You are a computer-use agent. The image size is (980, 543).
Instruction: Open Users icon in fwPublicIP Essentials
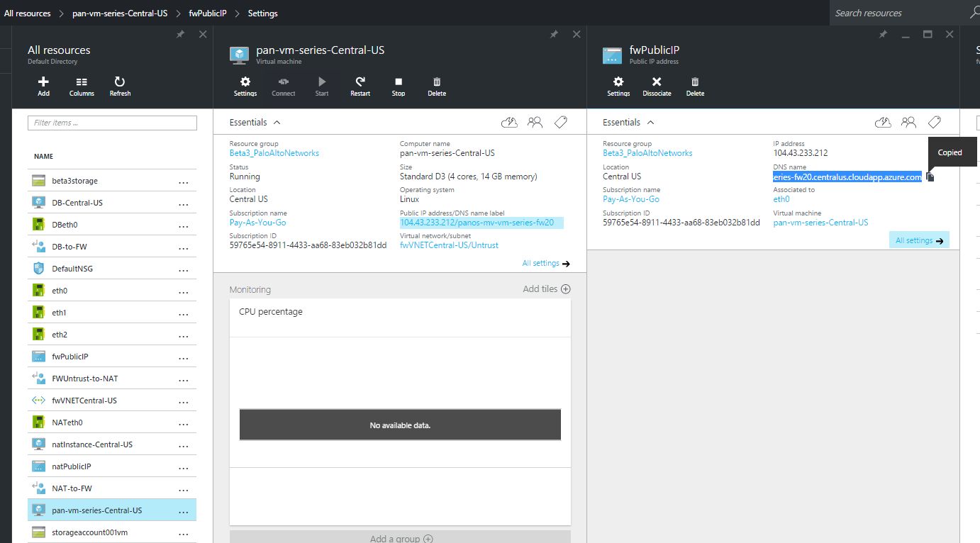(908, 123)
